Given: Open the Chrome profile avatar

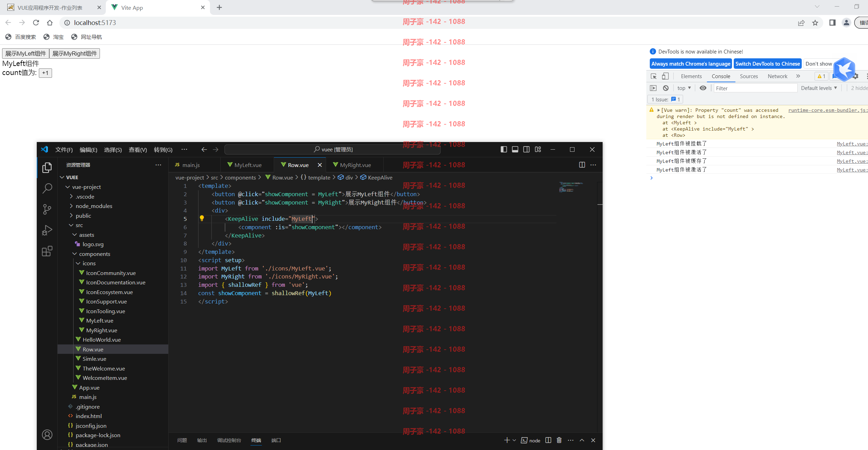Looking at the screenshot, I should point(846,23).
